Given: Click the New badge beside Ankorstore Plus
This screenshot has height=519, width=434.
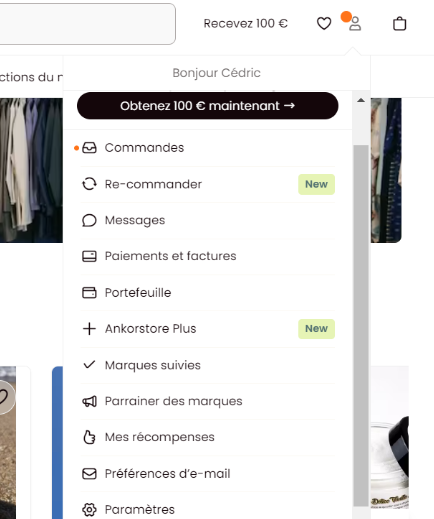Looking at the screenshot, I should (x=316, y=329).
